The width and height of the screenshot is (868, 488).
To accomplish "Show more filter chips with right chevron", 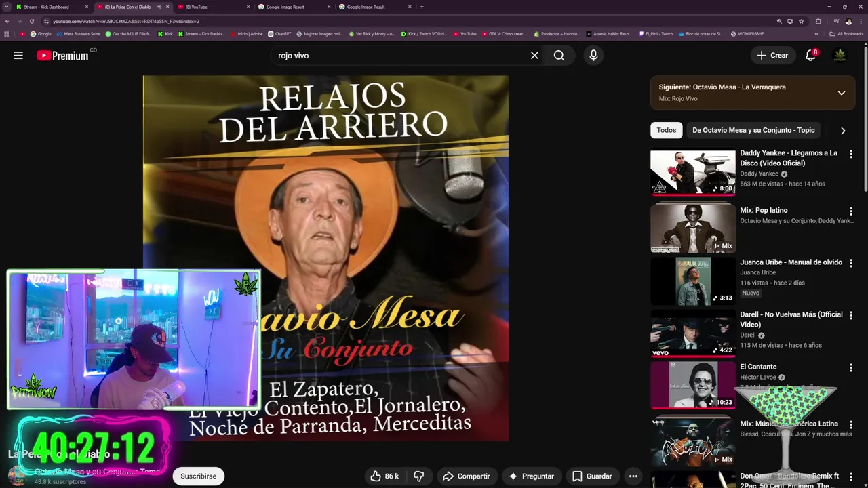I will (843, 131).
